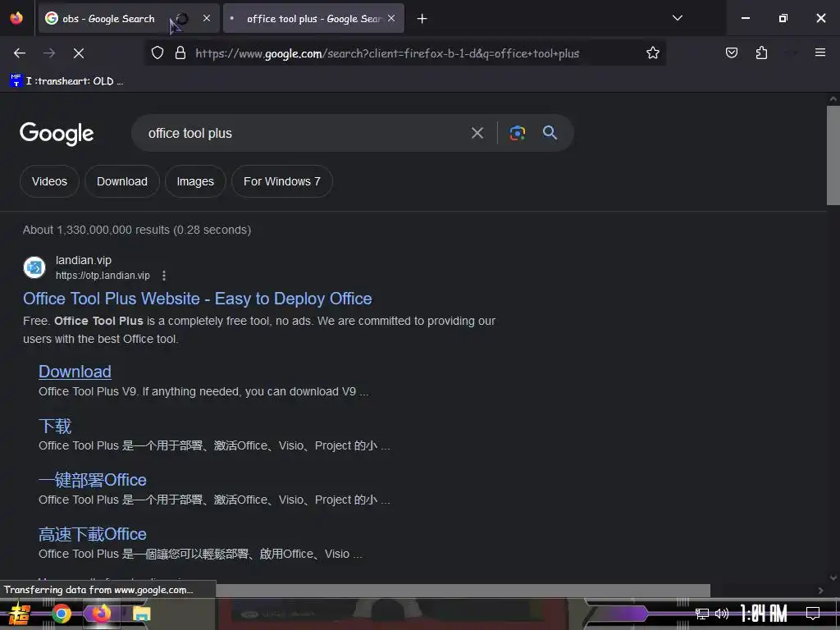The image size is (840, 630).
Task: Open the 一键部署Office sitelink
Action: tap(93, 480)
